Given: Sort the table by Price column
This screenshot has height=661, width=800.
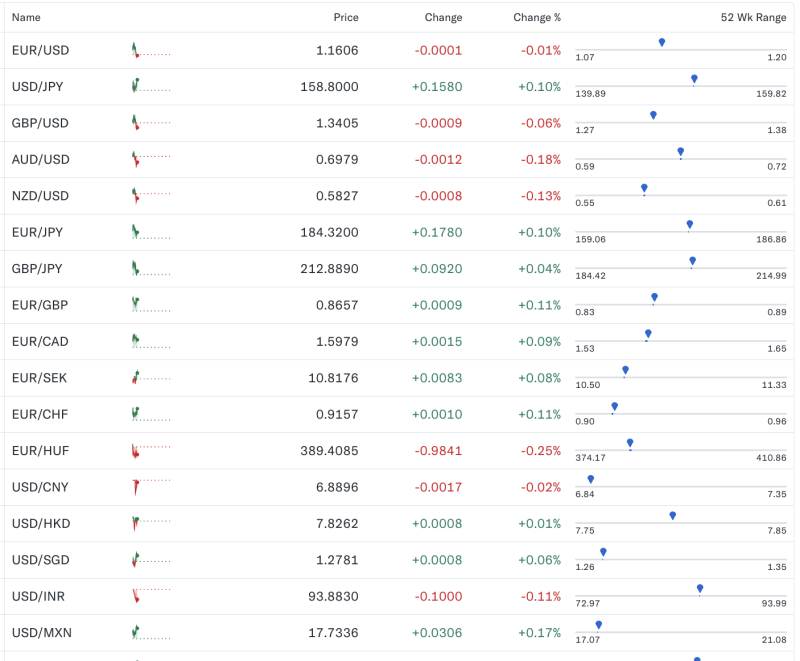Looking at the screenshot, I should pyautogui.click(x=347, y=17).
